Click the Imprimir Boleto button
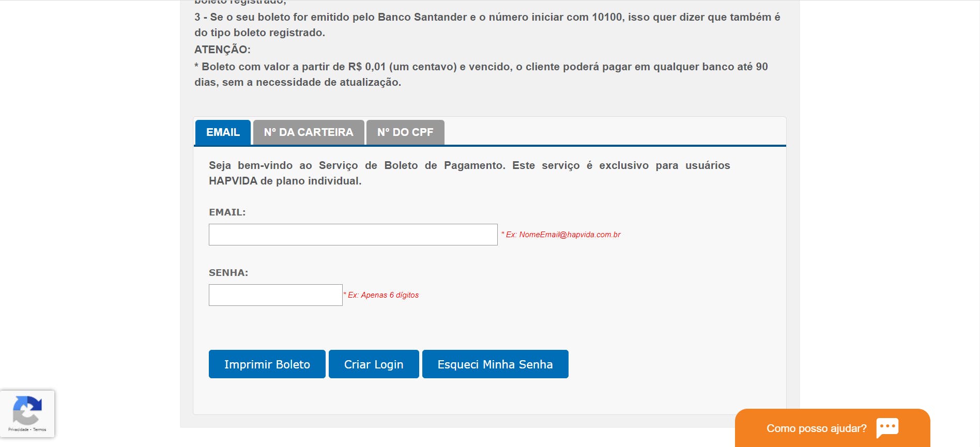This screenshot has height=447, width=980. (x=267, y=364)
